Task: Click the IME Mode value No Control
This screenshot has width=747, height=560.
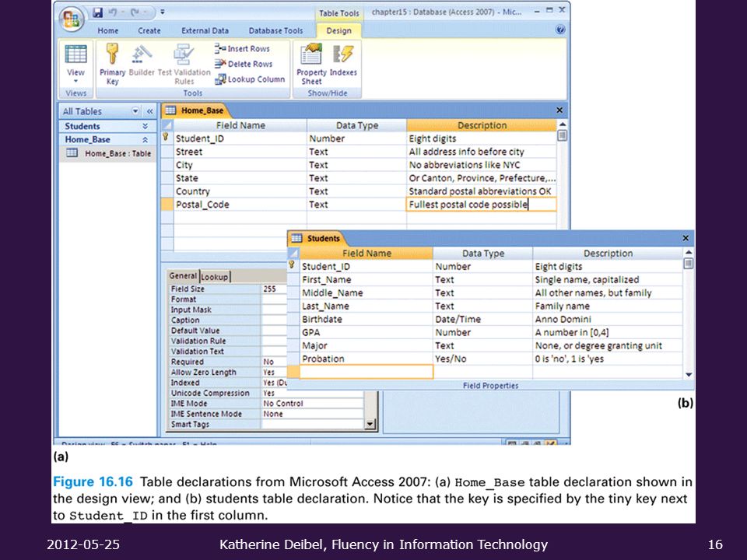Action: 313,404
